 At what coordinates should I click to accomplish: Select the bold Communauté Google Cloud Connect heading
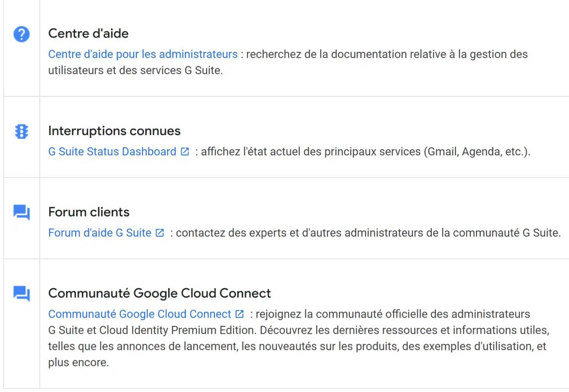pyautogui.click(x=159, y=293)
